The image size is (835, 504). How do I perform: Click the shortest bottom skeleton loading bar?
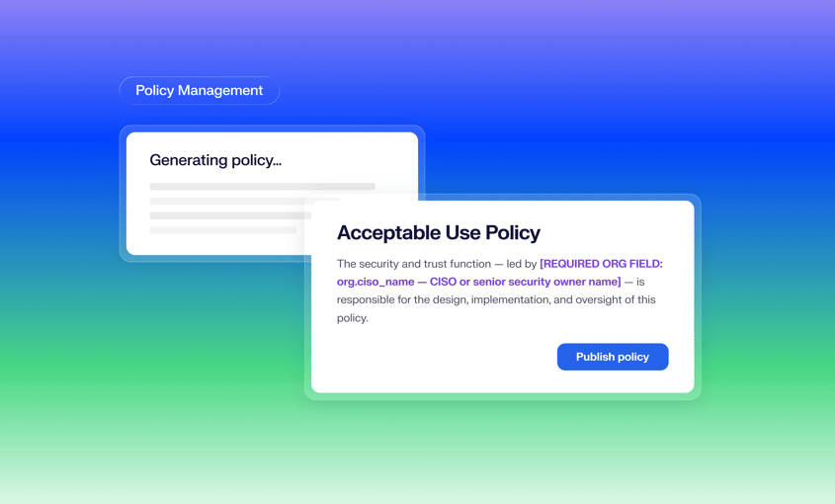click(223, 230)
